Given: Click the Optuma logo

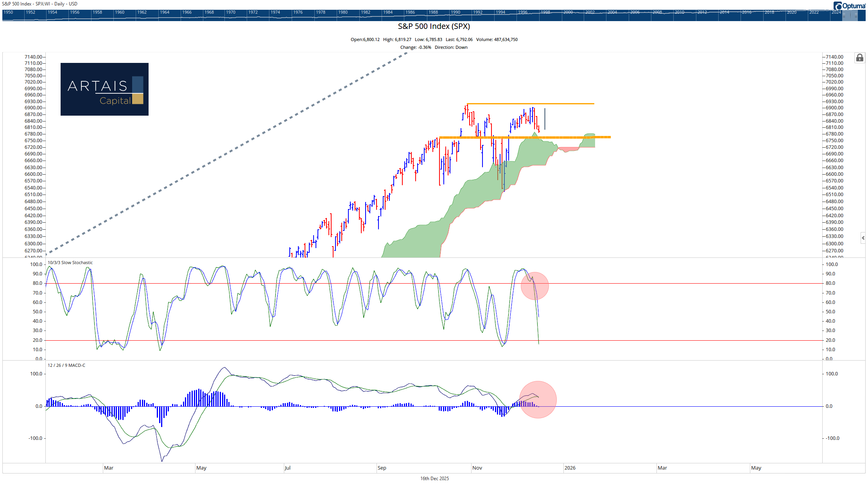Looking at the screenshot, I should [x=849, y=6].
